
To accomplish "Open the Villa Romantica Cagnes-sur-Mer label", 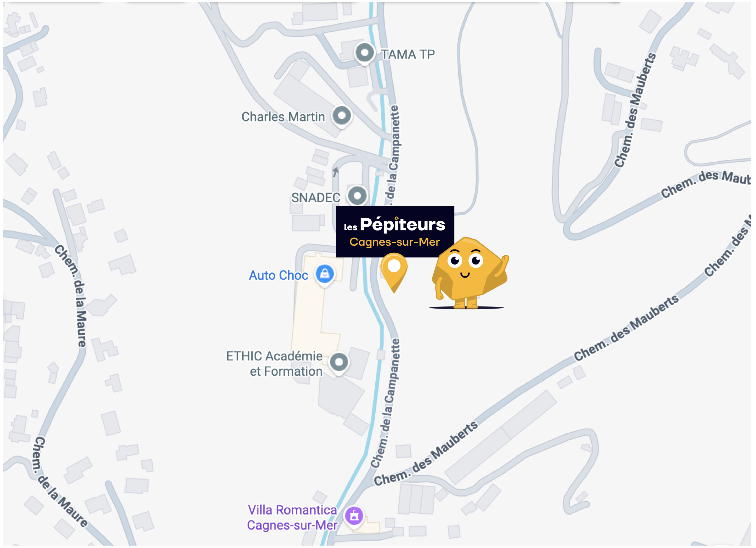I will point(292,518).
